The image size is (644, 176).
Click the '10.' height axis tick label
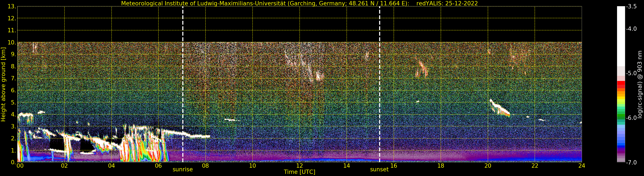[12, 43]
